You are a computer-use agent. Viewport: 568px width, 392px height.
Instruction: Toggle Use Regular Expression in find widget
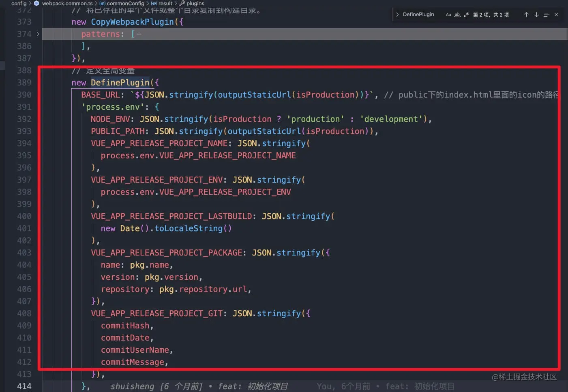(x=466, y=15)
